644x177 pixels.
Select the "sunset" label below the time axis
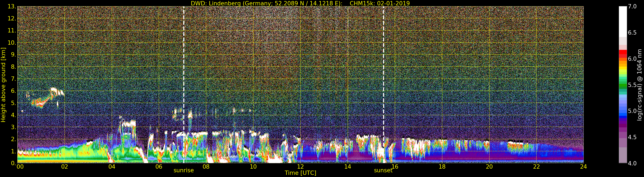point(383,171)
